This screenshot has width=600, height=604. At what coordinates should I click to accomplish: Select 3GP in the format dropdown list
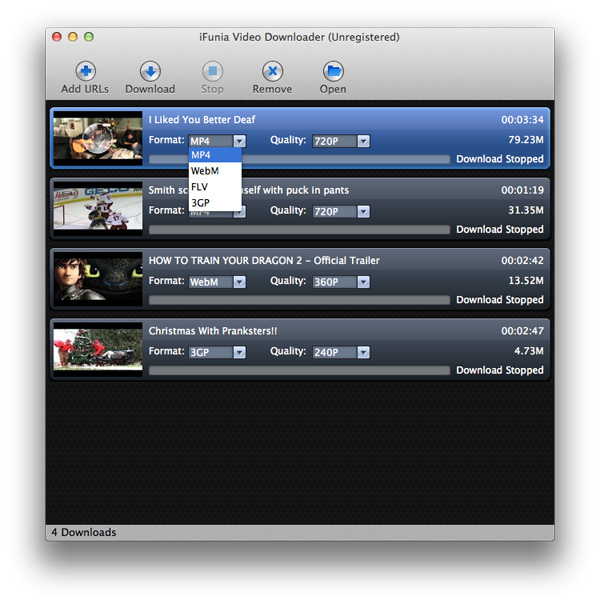coord(215,203)
